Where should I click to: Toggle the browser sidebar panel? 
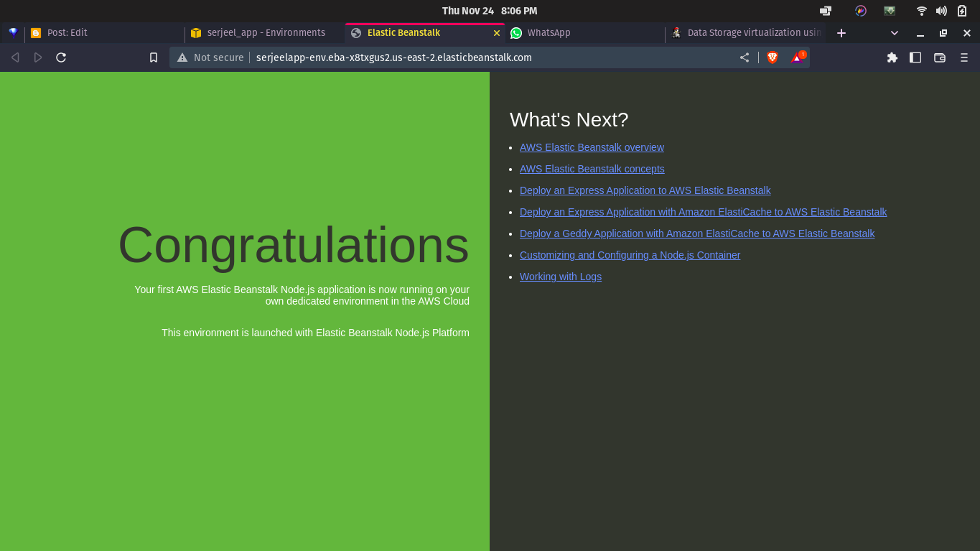coord(915,57)
